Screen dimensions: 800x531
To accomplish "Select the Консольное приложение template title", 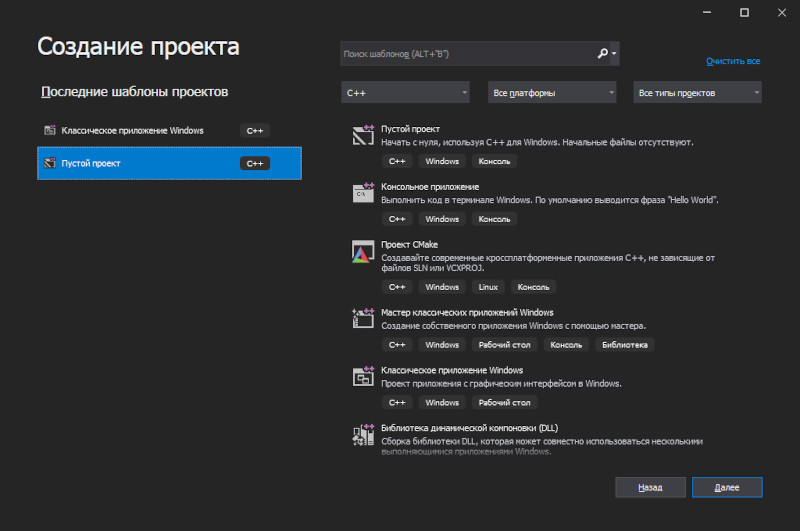I will 430,187.
